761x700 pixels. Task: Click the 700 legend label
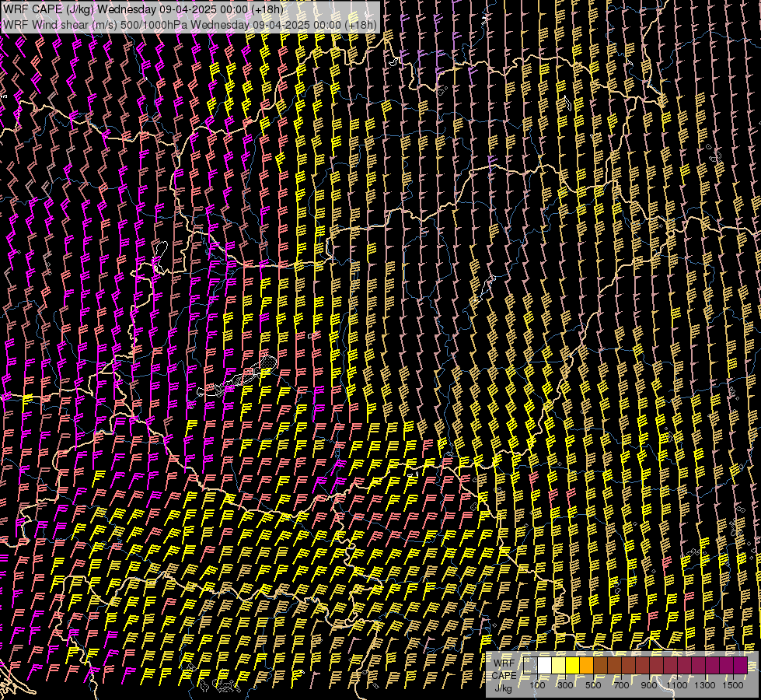coord(621,685)
